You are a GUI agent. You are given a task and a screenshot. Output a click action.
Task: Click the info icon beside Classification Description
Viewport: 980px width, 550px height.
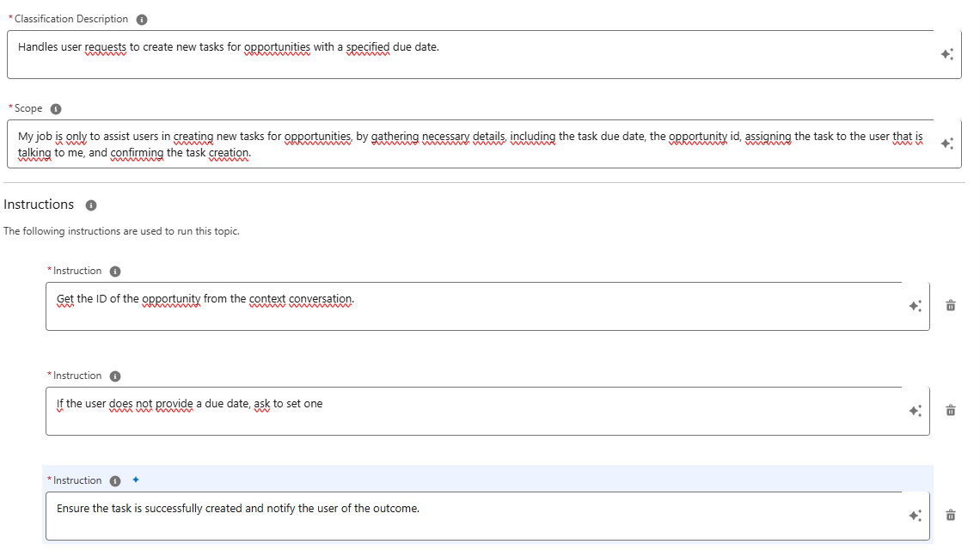142,19
